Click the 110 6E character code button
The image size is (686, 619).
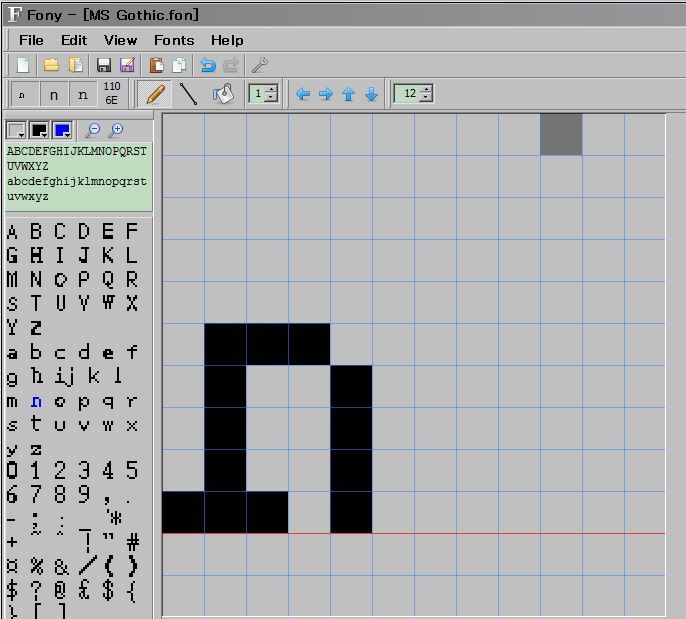111,94
